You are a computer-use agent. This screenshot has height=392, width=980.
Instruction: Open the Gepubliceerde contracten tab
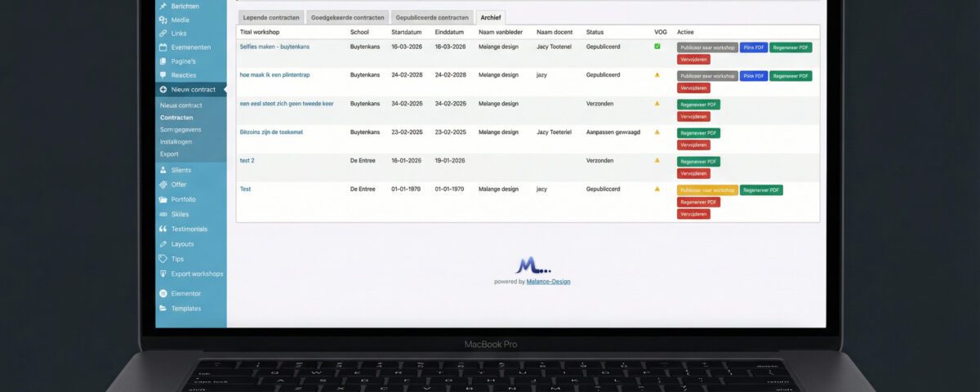coord(432,17)
